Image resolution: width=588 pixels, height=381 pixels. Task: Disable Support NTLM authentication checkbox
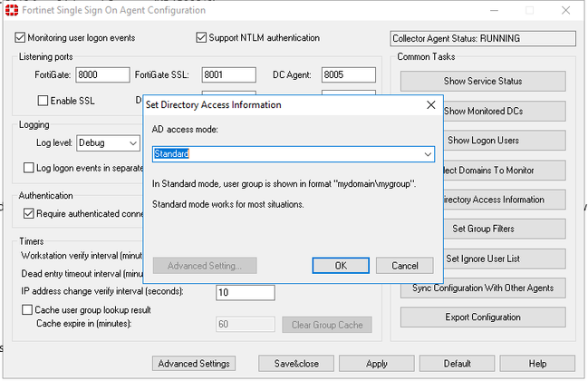click(202, 38)
